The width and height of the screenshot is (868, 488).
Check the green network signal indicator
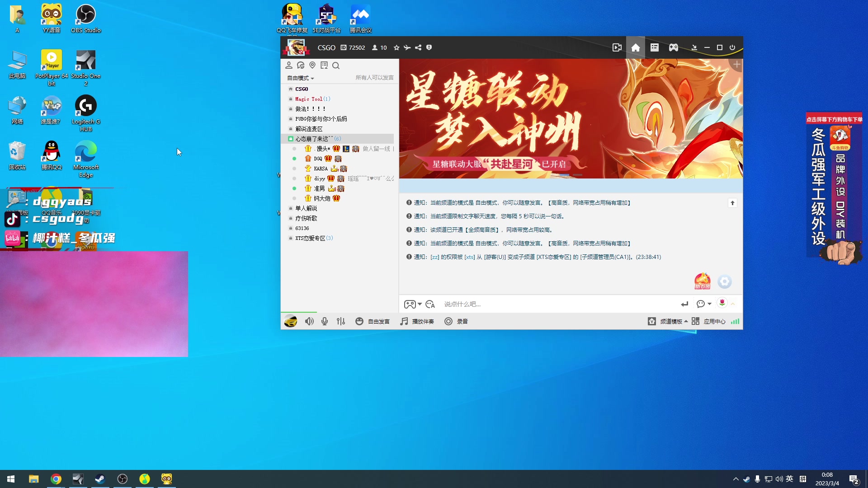735,321
